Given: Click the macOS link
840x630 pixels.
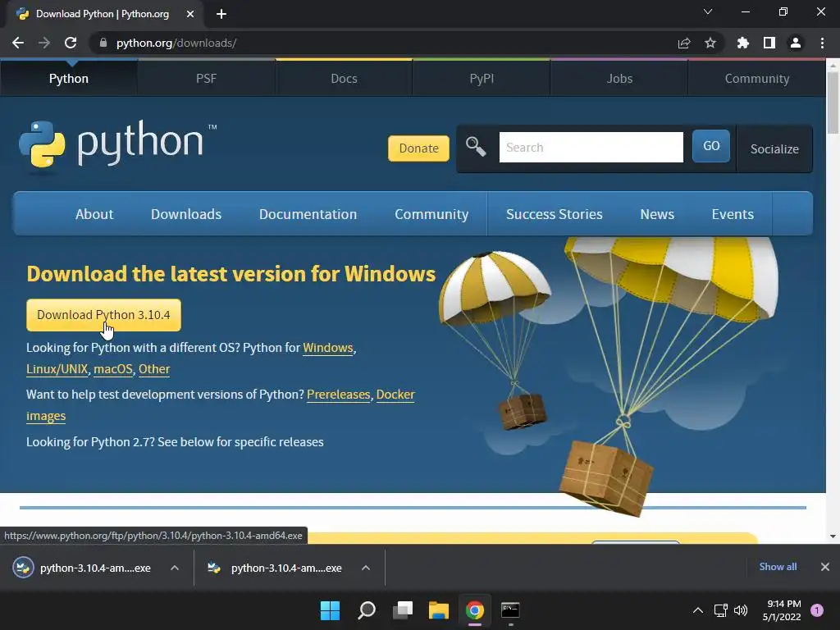Looking at the screenshot, I should [112, 369].
